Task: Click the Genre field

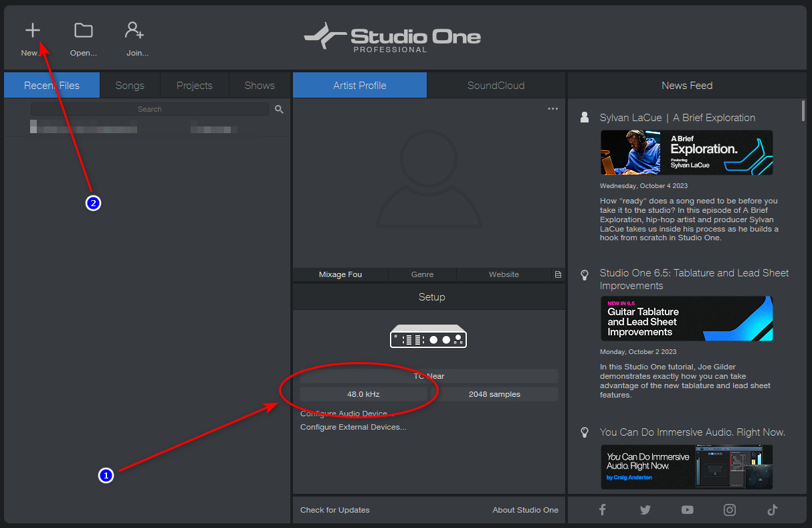Action: coord(423,274)
